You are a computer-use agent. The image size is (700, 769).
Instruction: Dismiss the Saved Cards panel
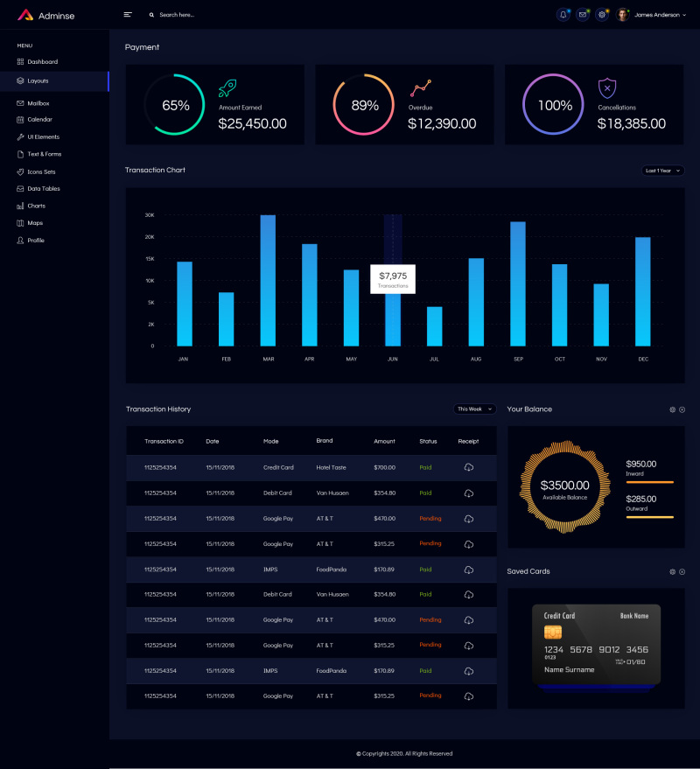point(682,571)
